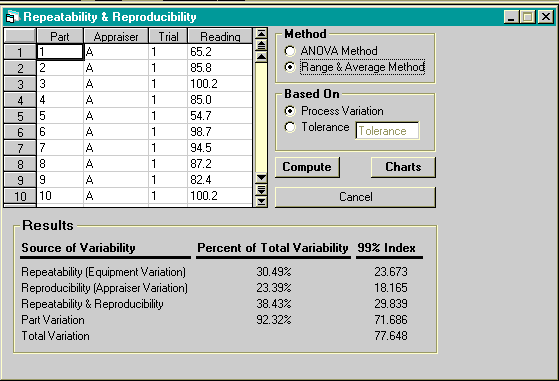
Task: Click the app icon in title bar
Action: pos(12,17)
